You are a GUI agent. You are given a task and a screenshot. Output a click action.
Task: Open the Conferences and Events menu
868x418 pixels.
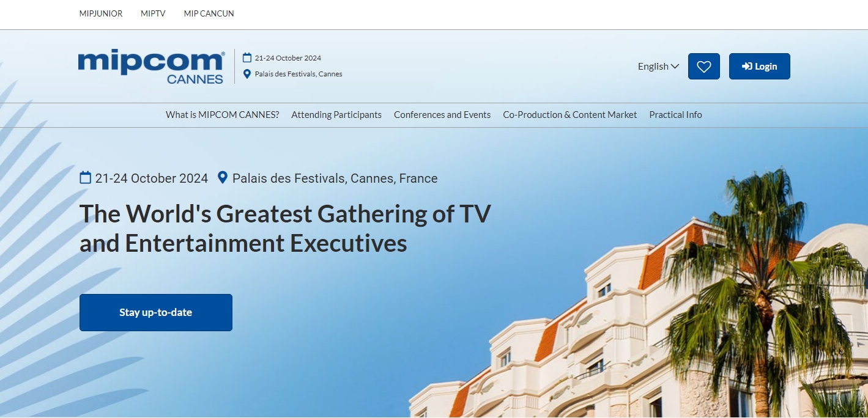(x=442, y=115)
